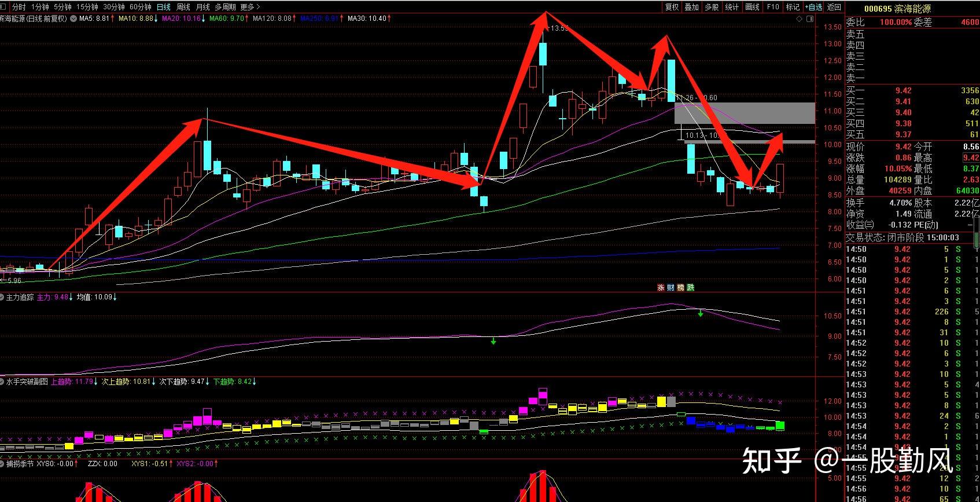980x502 pixels.
Task: Click the diamond icon above price axis
Action: click(x=800, y=19)
